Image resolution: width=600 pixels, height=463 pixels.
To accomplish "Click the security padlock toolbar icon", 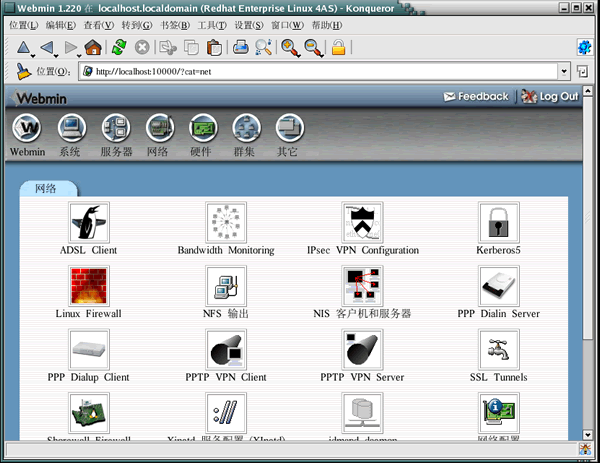I will (339, 47).
